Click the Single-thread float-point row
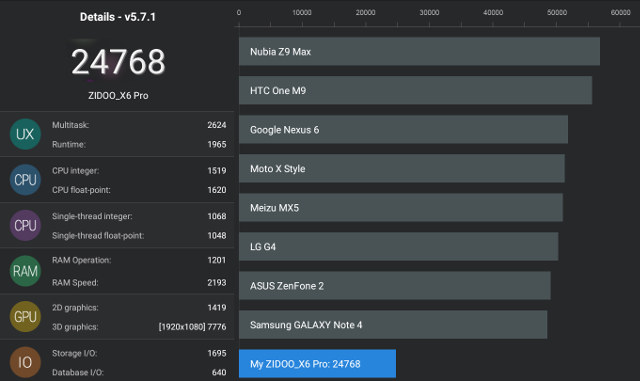 (x=139, y=236)
